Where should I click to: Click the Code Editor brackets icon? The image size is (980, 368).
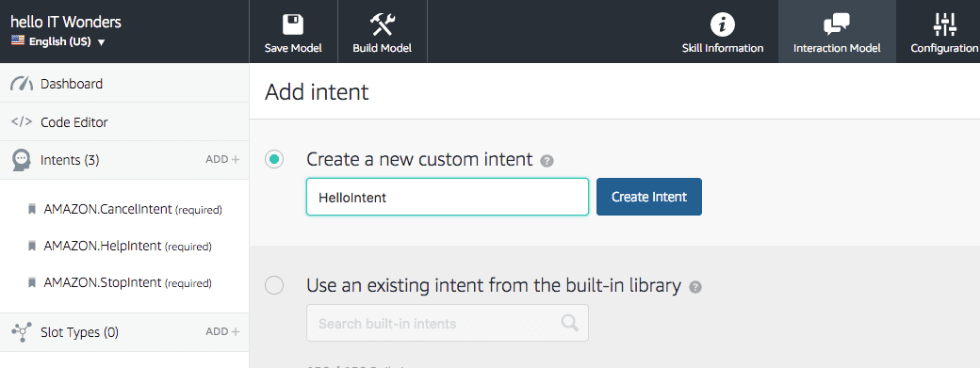click(x=22, y=121)
